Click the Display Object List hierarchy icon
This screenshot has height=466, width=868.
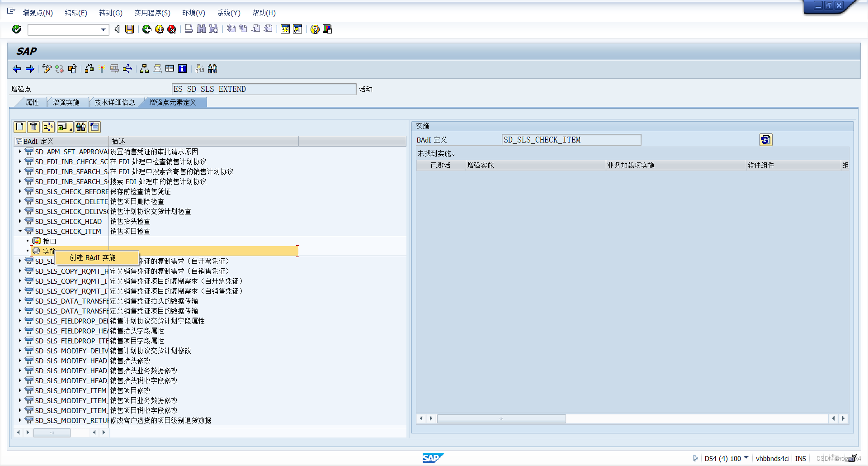(x=145, y=69)
